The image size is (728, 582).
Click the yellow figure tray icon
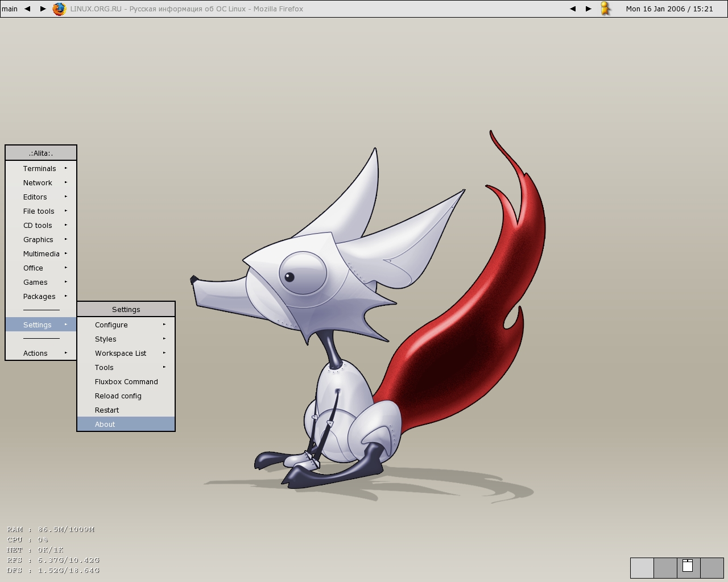pos(606,9)
